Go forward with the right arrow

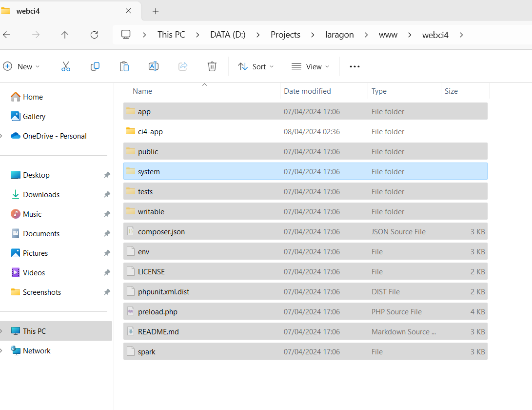click(36, 35)
